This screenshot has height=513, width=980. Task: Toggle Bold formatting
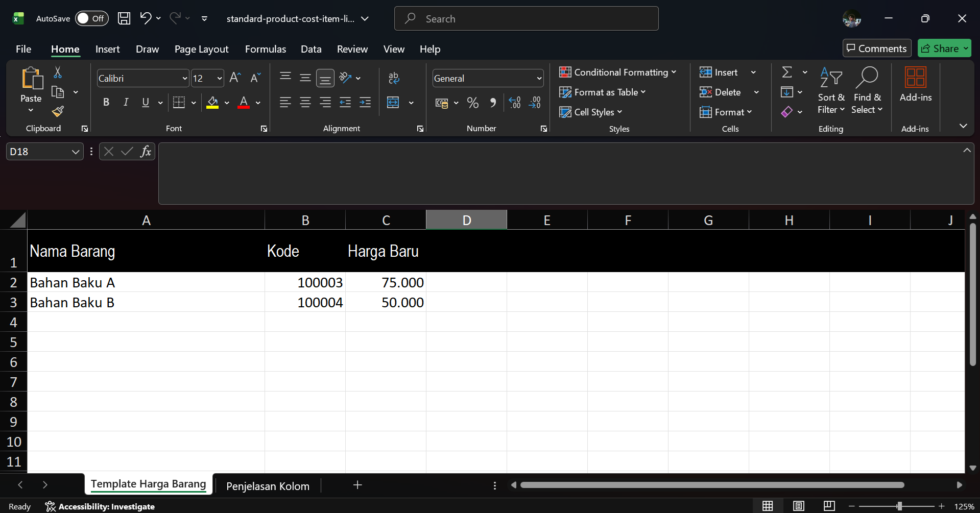tap(106, 103)
